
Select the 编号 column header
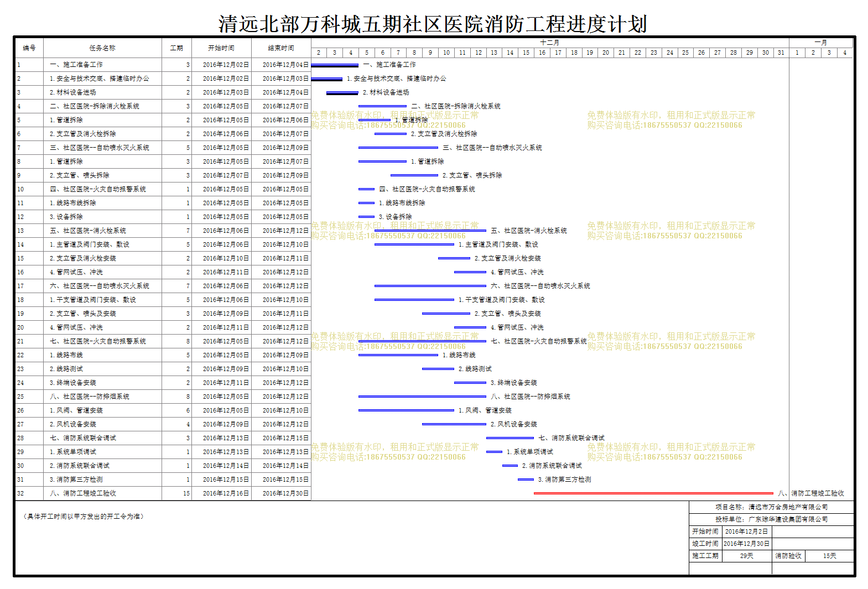click(29, 48)
